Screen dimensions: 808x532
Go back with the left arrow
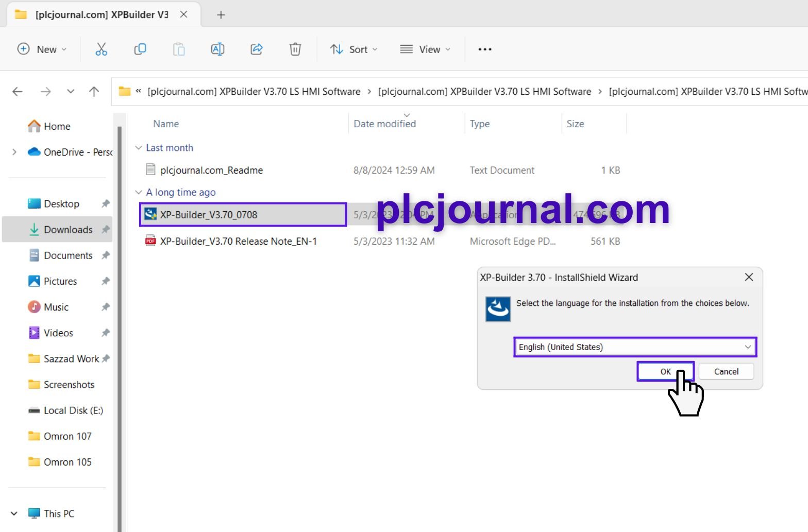18,92
